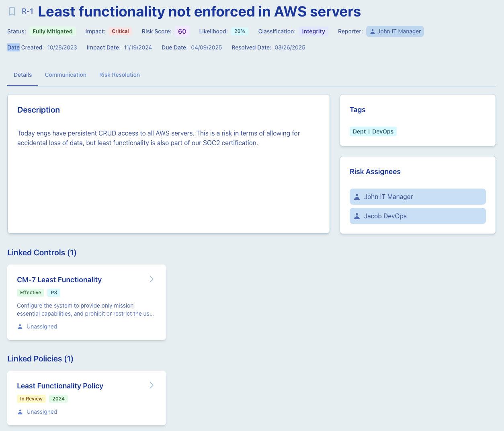The image size is (504, 431).
Task: Click the person icon beside Jacob DevOps assignee
Action: [x=356, y=216]
